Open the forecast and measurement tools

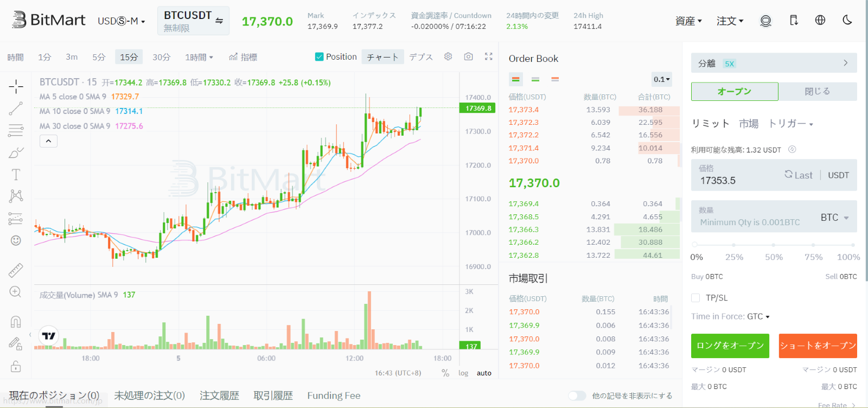16,218
